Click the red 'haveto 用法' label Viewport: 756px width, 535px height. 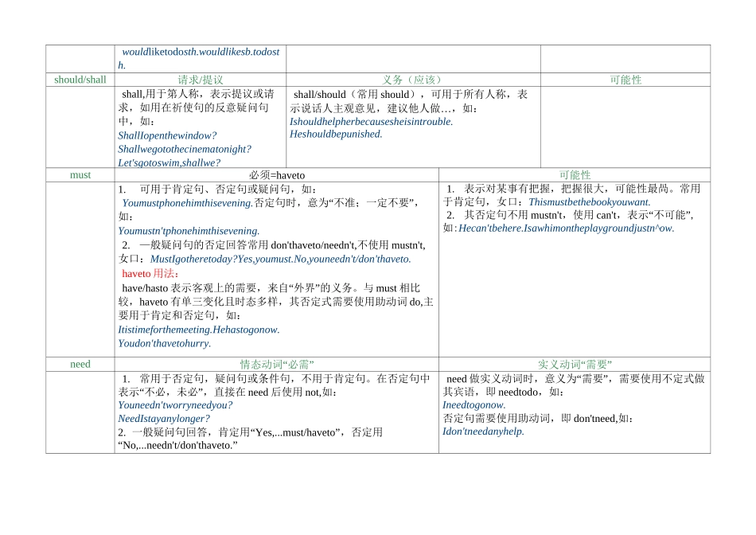coord(150,274)
